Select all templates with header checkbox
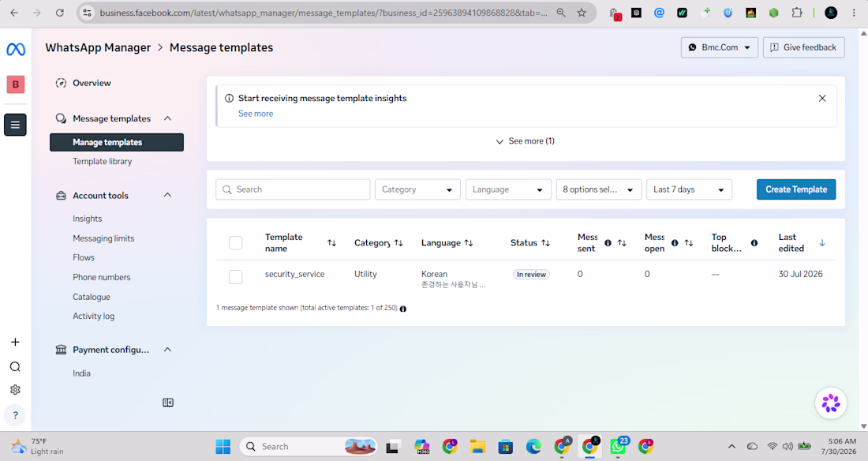Screen dimensions: 868x461 [x=236, y=242]
